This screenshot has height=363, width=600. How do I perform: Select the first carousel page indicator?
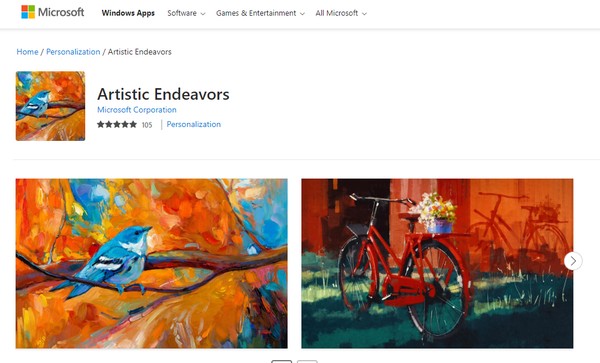(282, 361)
